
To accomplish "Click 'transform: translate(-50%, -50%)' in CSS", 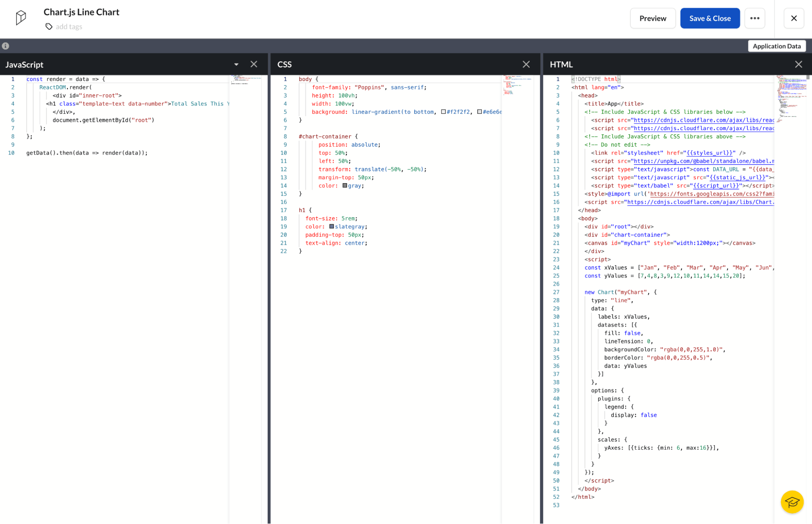I will [372, 169].
